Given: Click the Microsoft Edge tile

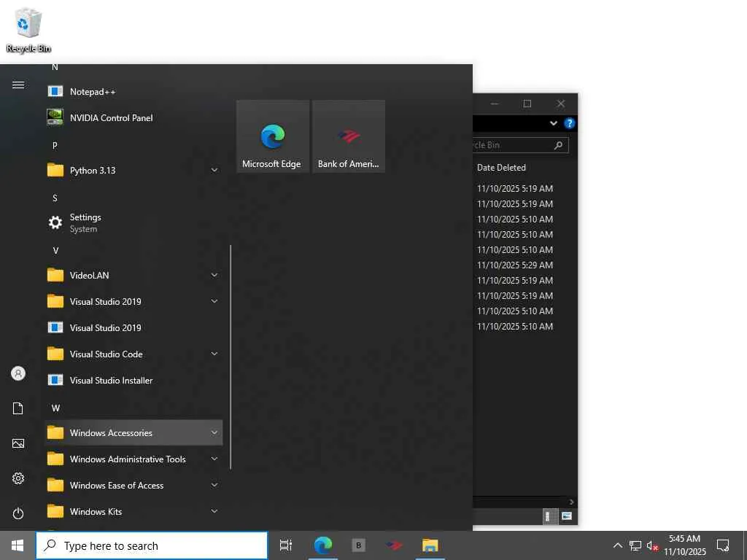Looking at the screenshot, I should [273, 136].
